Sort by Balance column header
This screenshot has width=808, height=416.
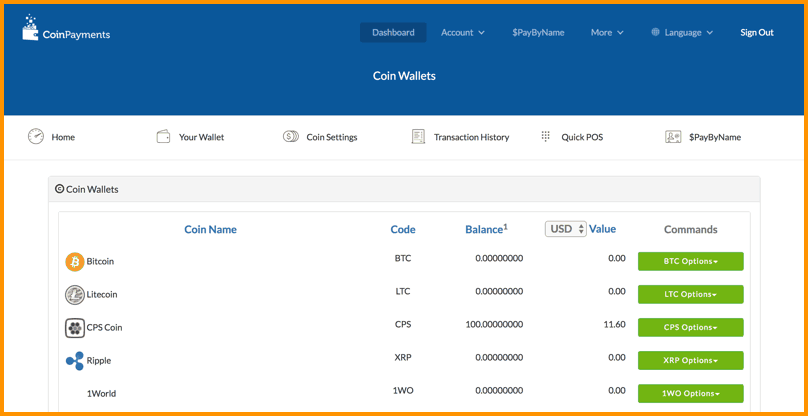pos(486,229)
